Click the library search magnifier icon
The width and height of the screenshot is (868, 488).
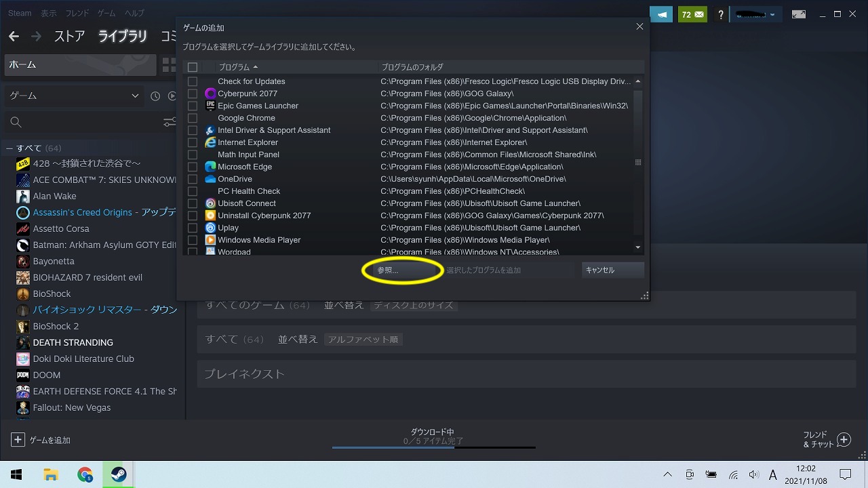click(x=16, y=123)
